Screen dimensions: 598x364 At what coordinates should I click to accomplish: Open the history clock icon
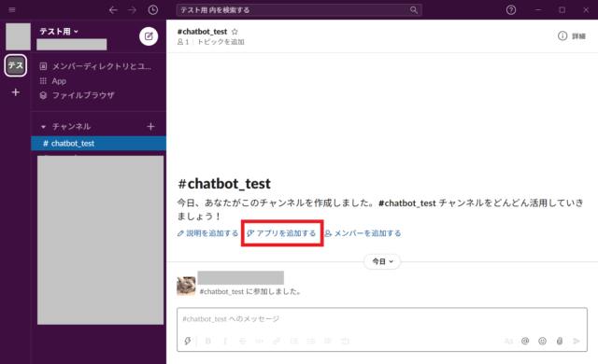(153, 10)
